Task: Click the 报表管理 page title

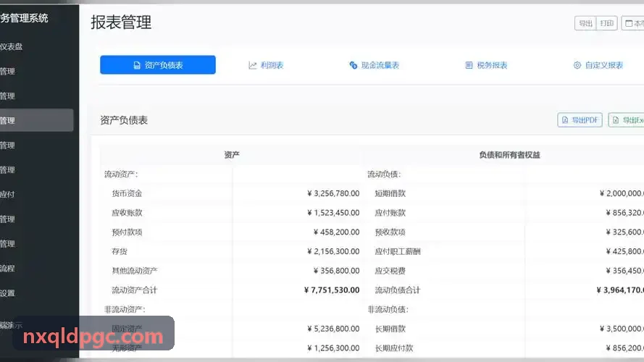Action: click(121, 22)
